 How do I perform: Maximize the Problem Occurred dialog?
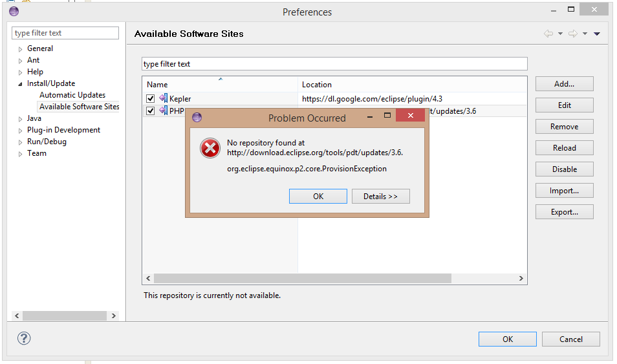pyautogui.click(x=387, y=115)
